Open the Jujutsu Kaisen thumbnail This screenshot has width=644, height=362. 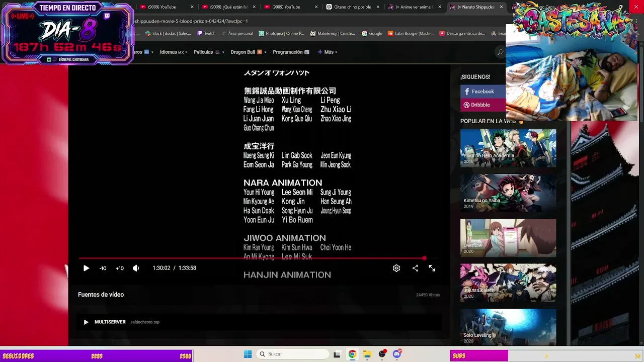tap(508, 283)
